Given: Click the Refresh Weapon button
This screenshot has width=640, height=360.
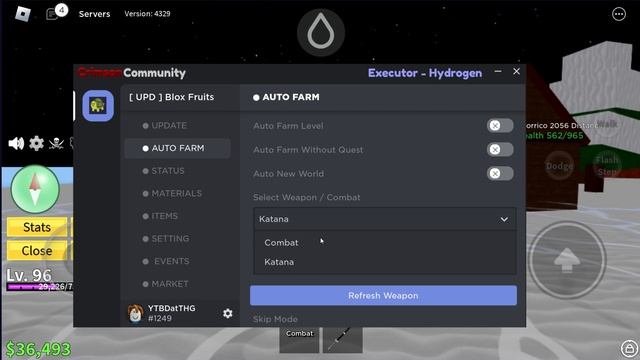Looking at the screenshot, I should [x=383, y=296].
